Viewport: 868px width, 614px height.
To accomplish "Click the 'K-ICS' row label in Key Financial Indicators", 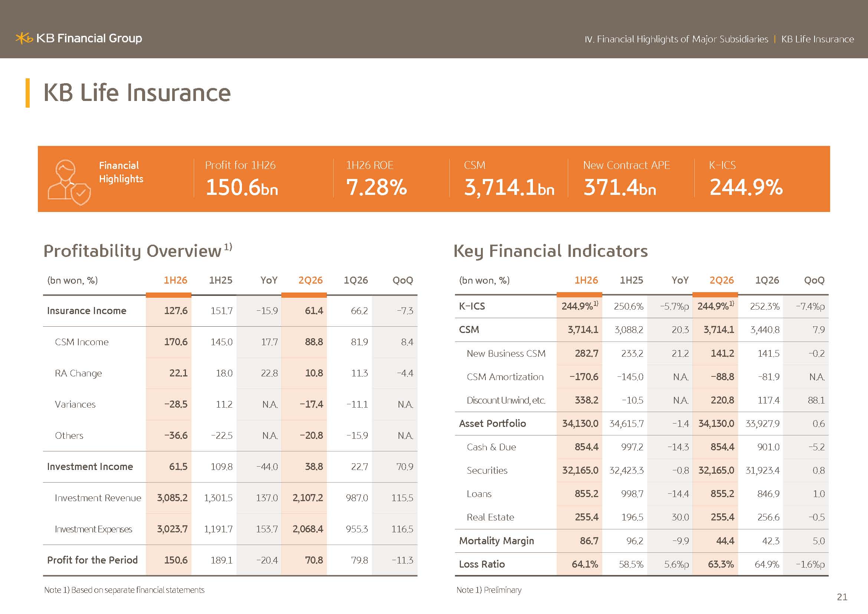I will click(x=472, y=306).
